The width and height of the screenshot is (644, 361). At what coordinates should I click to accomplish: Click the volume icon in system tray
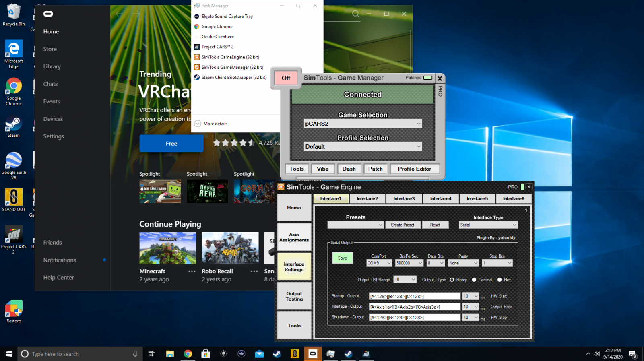pyautogui.click(x=597, y=354)
